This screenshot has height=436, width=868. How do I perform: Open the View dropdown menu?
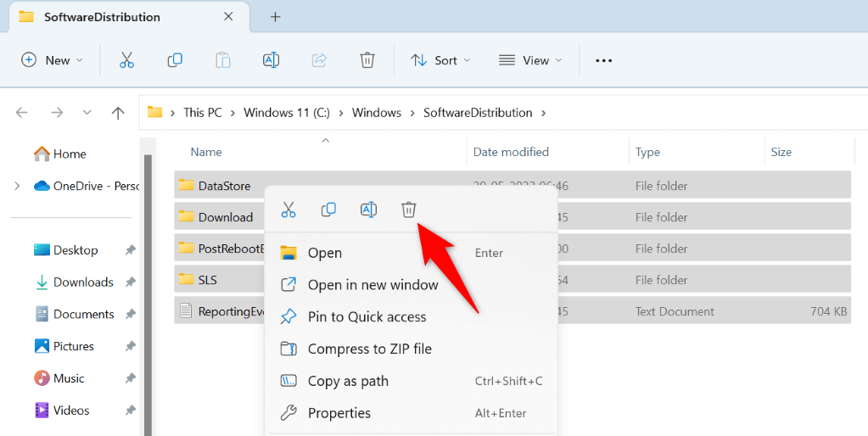(530, 60)
